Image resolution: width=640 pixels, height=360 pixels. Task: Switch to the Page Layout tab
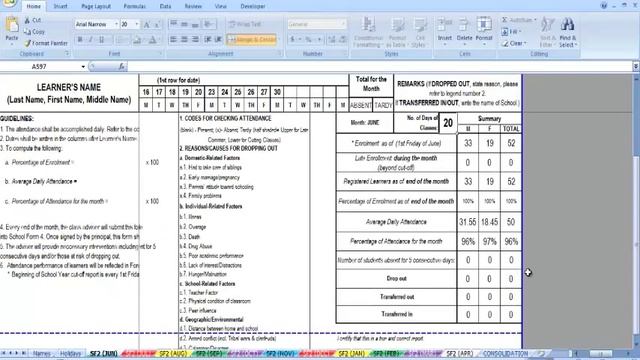(96, 6)
